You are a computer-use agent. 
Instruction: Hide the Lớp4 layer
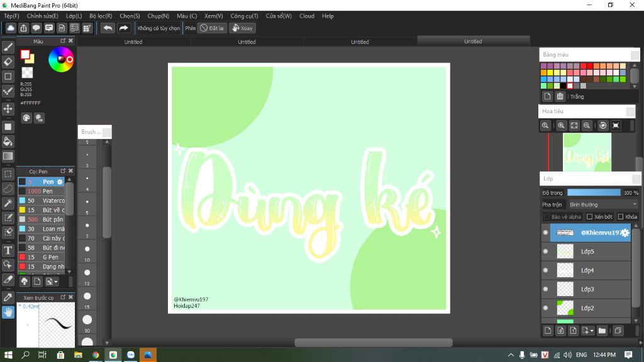(x=545, y=270)
